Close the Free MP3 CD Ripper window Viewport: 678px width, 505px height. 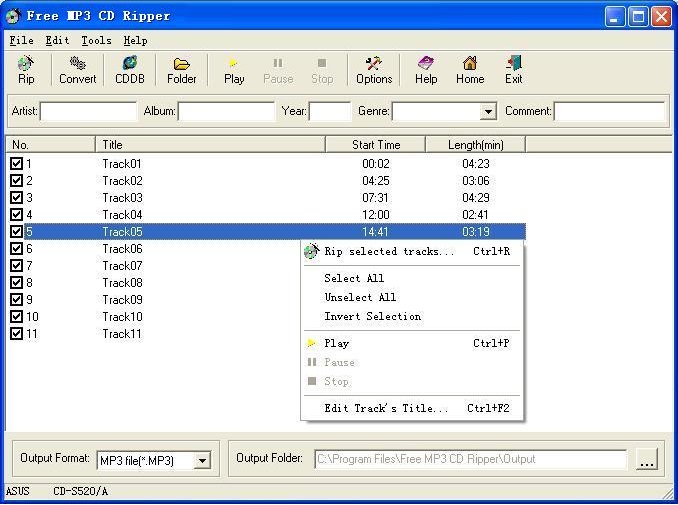[662, 17]
